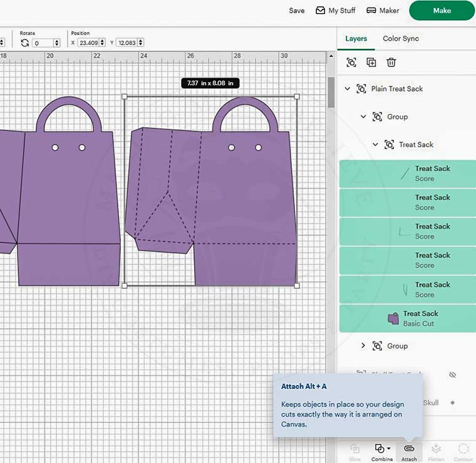Expand the collapsed Group below Basic Cut
This screenshot has height=463, width=476.
coord(363,346)
